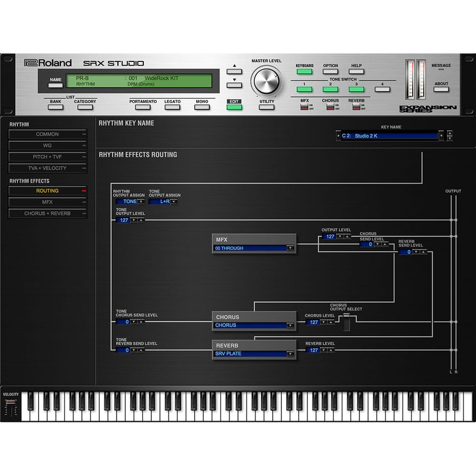The image size is (476, 476).
Task: Click the Category list button
Action: coord(85,107)
